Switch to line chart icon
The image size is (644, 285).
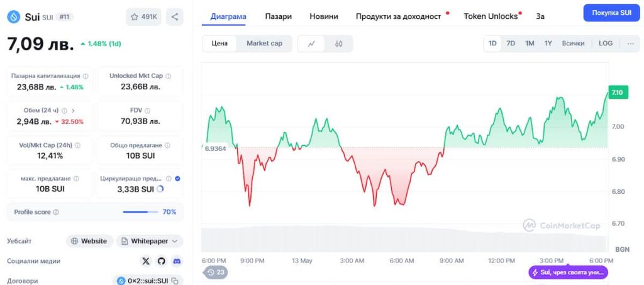[311, 43]
